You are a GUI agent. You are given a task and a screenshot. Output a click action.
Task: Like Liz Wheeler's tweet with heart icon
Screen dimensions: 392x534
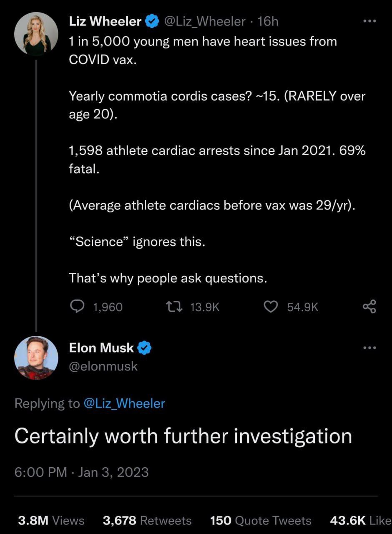point(271,307)
